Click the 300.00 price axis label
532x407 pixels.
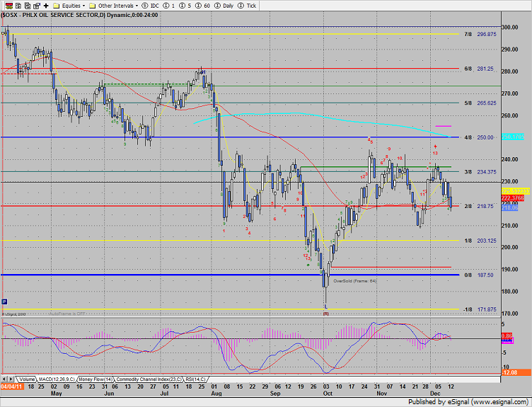[510, 27]
